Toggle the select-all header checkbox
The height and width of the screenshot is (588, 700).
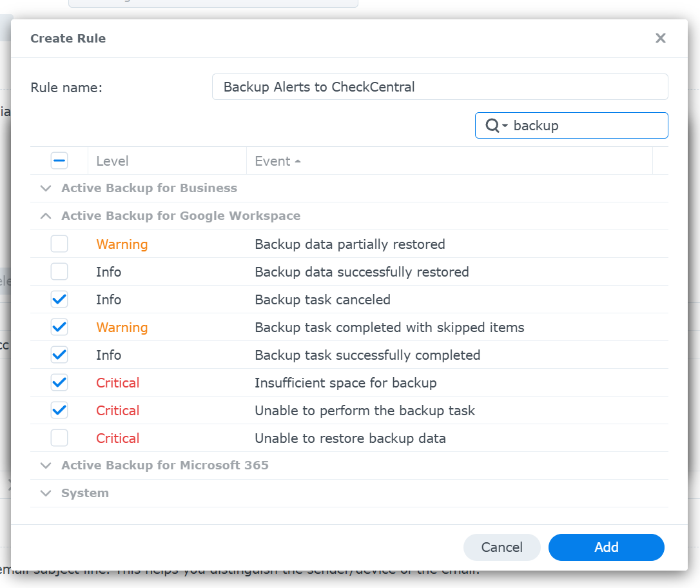coord(59,161)
